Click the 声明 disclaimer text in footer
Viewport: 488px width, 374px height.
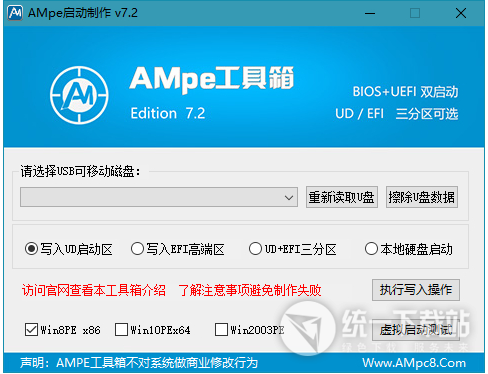coord(139,363)
